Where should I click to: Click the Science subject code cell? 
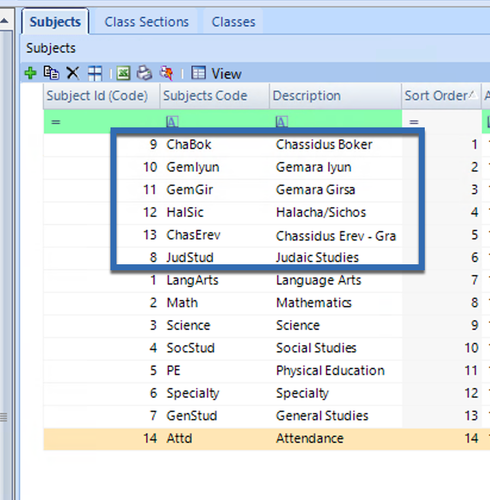coord(214,326)
